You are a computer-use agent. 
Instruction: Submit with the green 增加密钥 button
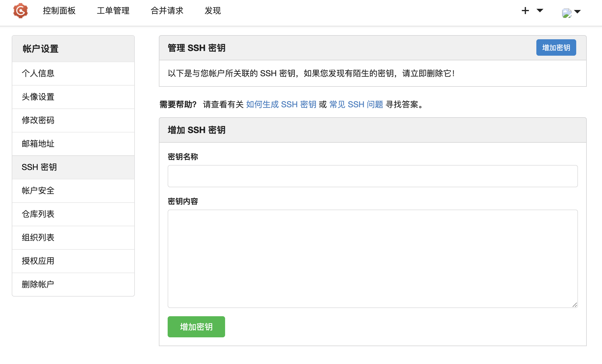click(196, 327)
